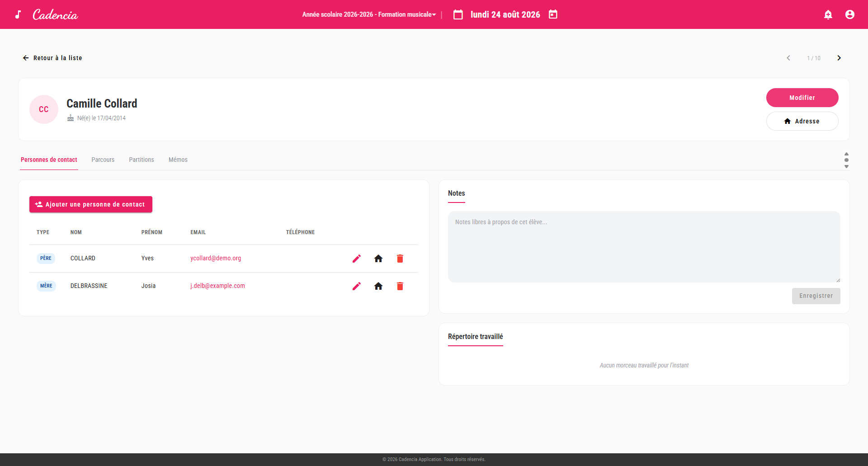This screenshot has width=868, height=466.
Task: Click the Modifier button
Action: 802,98
